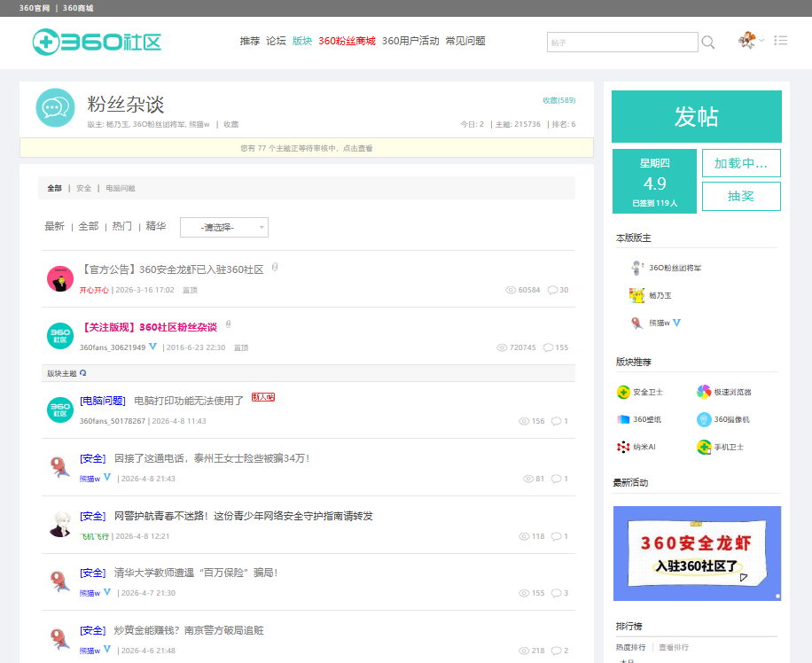Open the list menu icon in header
The image size is (812, 663).
(x=780, y=41)
